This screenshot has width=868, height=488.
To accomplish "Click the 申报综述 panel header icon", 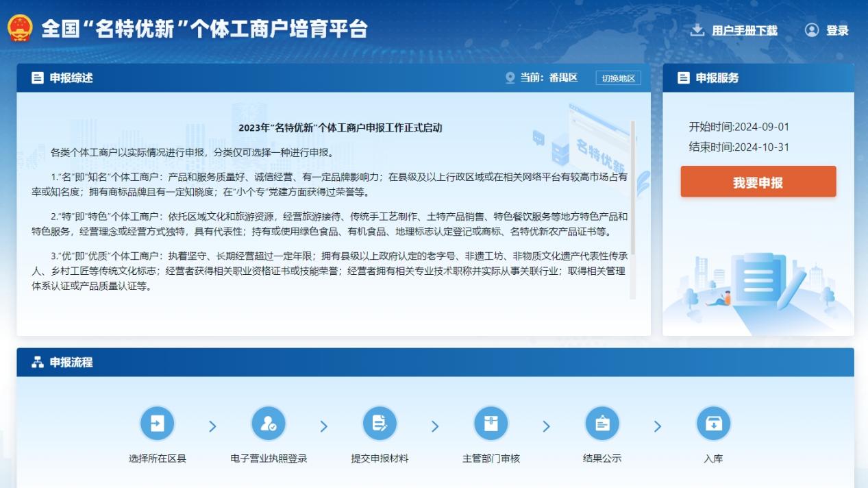I will 38,78.
